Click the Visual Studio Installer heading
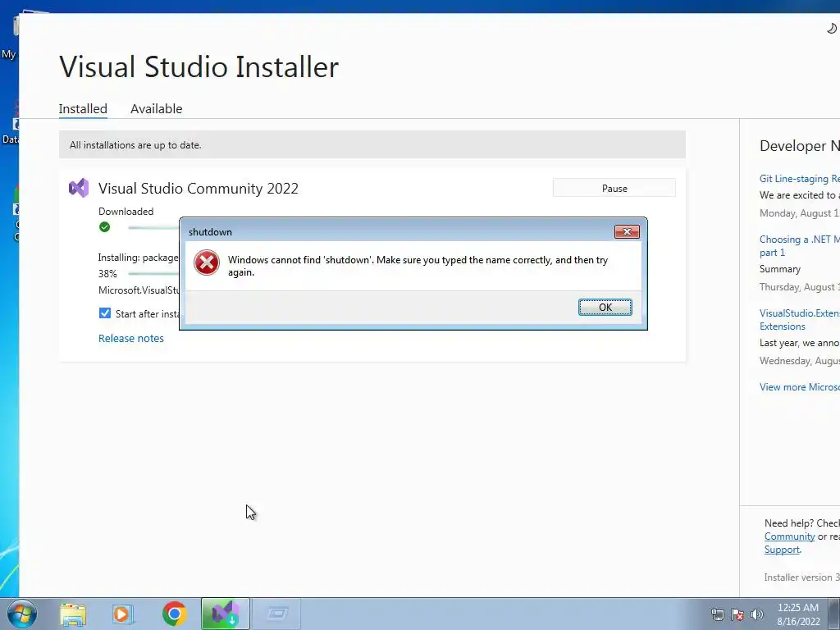This screenshot has height=630, width=840. tap(199, 67)
